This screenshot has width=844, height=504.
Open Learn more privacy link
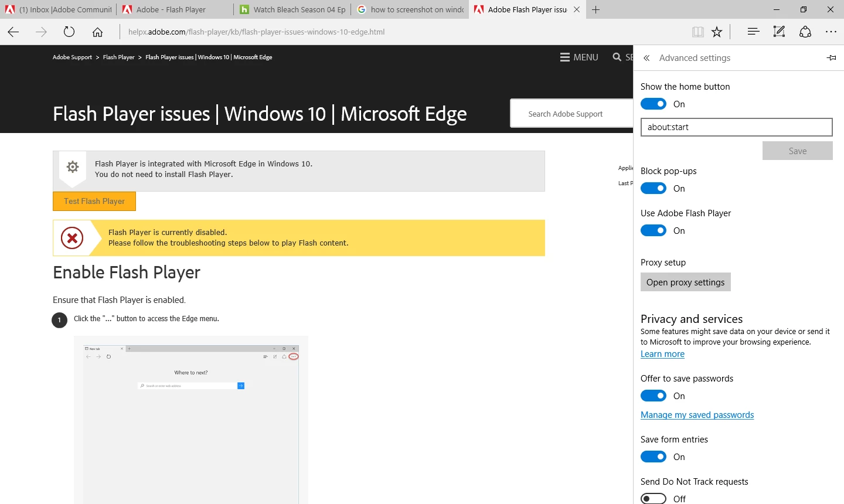662,354
